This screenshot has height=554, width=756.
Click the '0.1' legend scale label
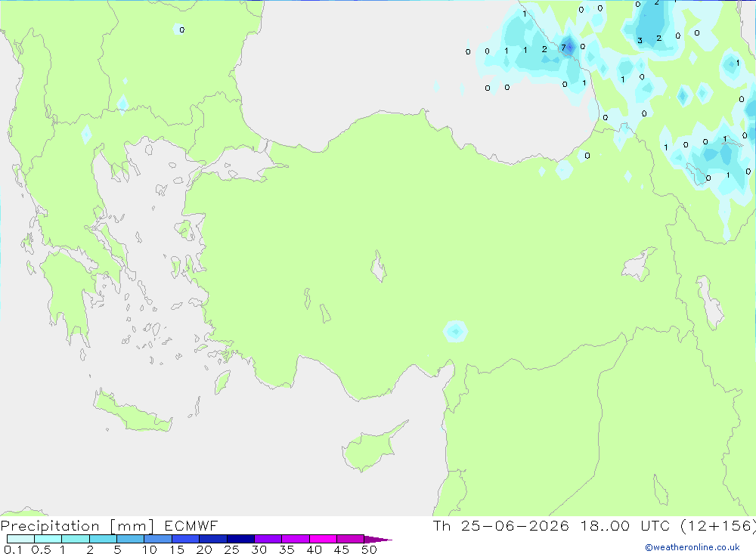[x=13, y=549]
